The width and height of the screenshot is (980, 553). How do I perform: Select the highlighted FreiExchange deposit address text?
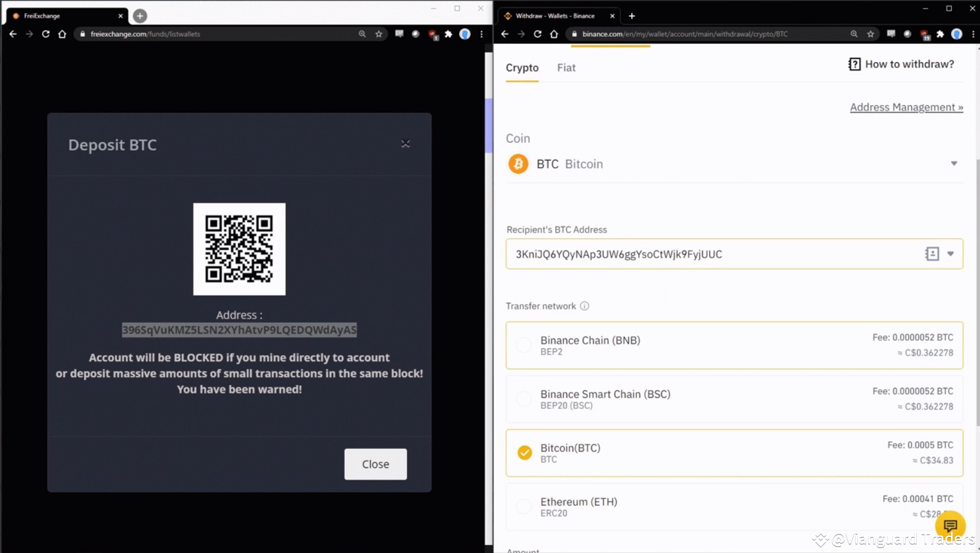[x=239, y=330]
